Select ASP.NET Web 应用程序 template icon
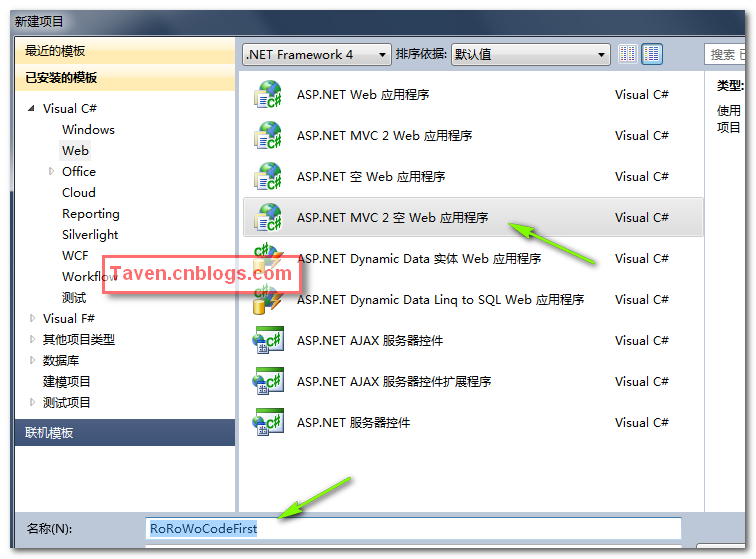Viewport: 756px width, 559px height. pos(268,95)
